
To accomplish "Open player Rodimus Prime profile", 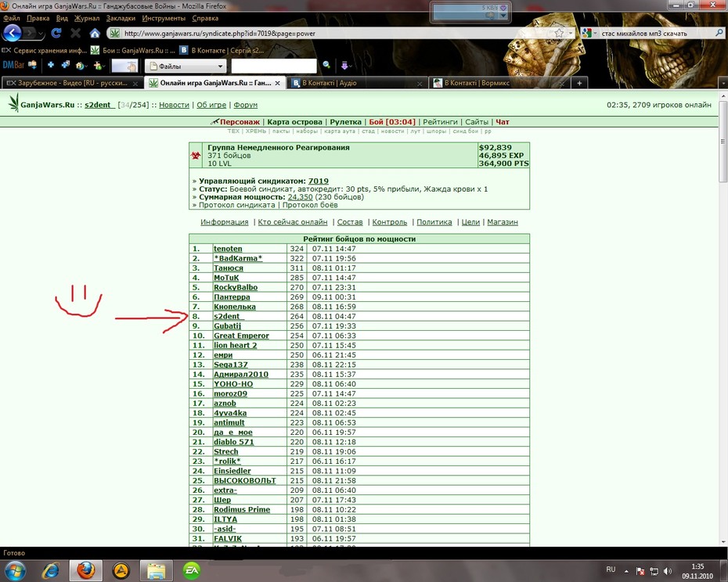I will click(x=241, y=509).
